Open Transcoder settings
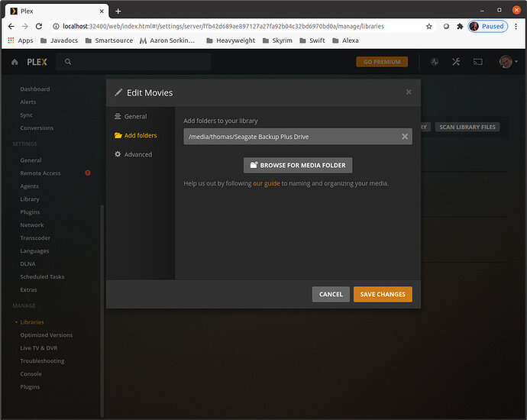The height and width of the screenshot is (420, 527). click(x=35, y=238)
